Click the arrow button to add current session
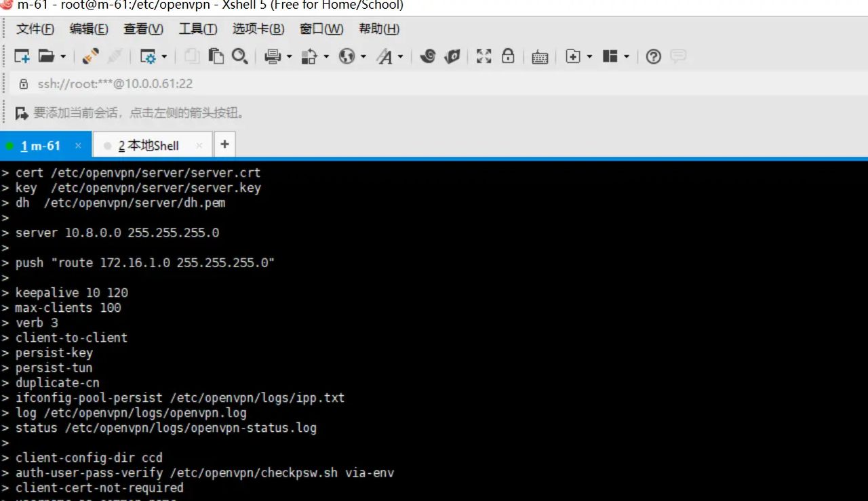 [20, 112]
